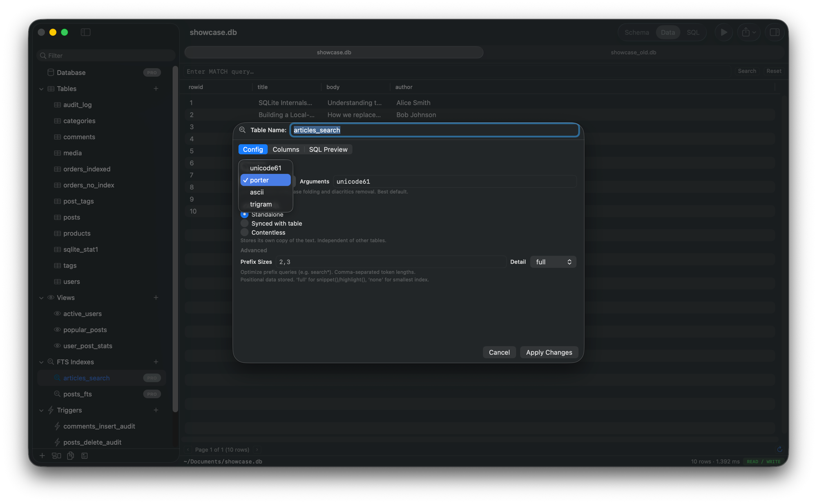Choose the Synced with table option
Viewport: 817px width, 504px height.
tap(244, 223)
